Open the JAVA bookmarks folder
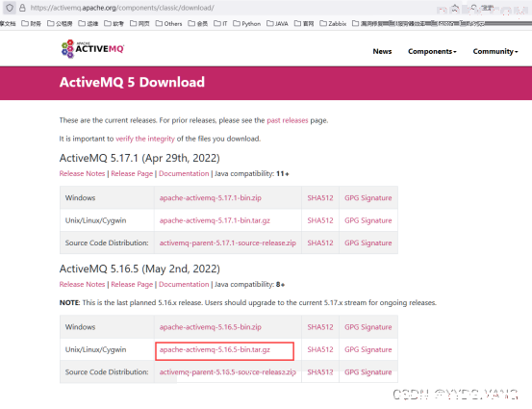Viewport: 532px width, 409px height. (277, 23)
